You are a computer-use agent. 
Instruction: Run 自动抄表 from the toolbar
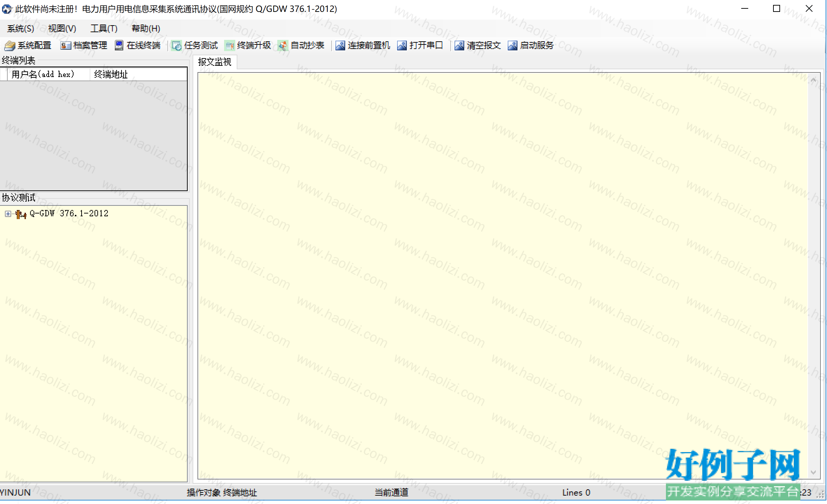coord(307,45)
